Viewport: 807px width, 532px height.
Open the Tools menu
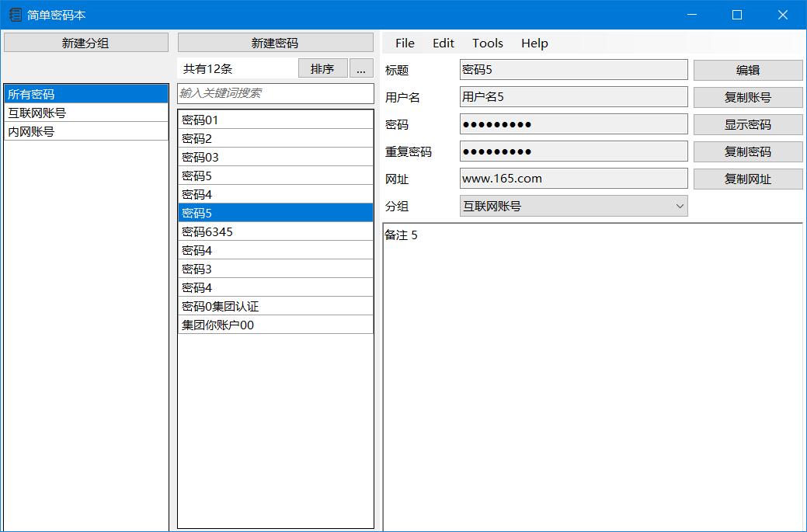tap(488, 43)
